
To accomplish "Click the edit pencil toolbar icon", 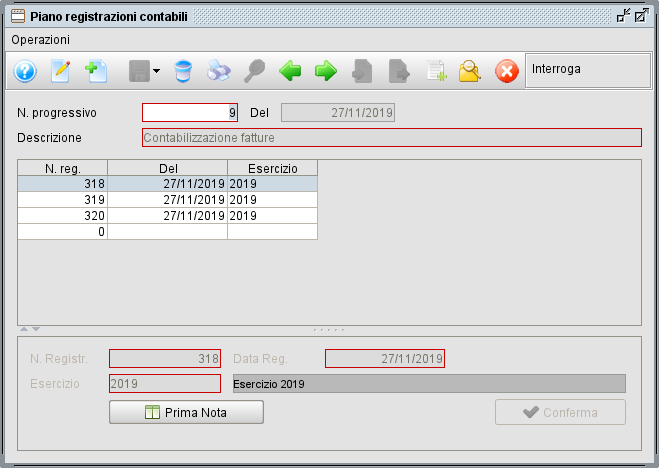I will point(61,71).
